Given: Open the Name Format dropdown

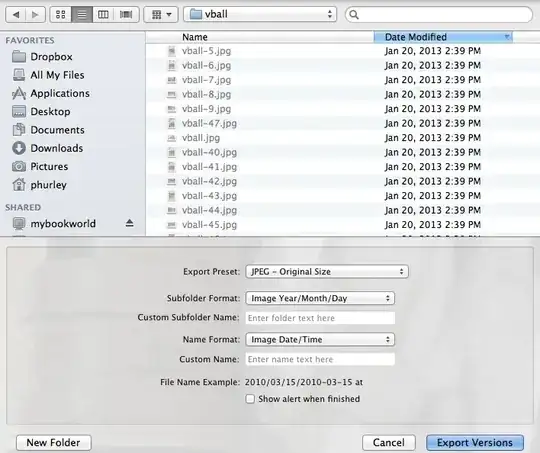Looking at the screenshot, I should (x=320, y=339).
